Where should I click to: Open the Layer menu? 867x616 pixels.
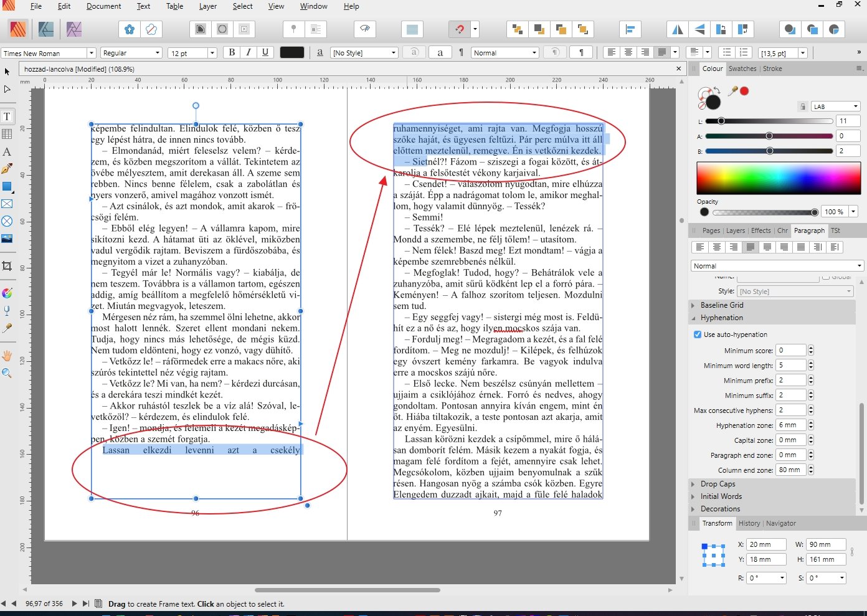[207, 6]
